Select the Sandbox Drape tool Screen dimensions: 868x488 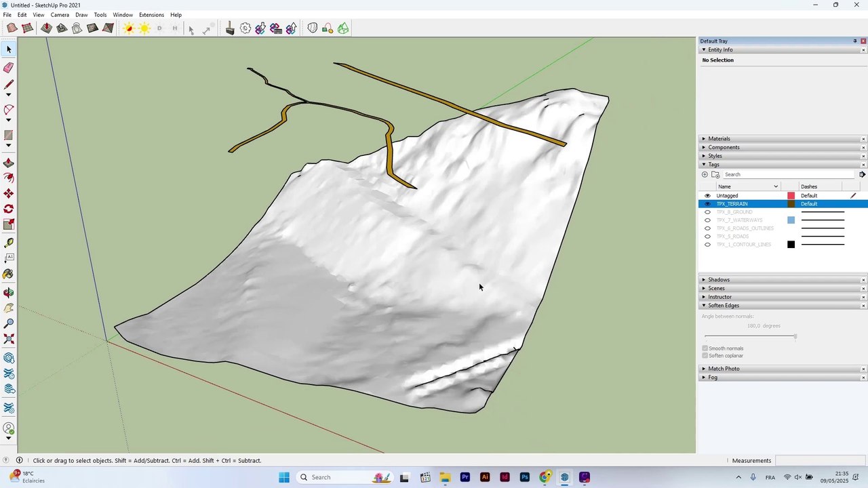[77, 28]
